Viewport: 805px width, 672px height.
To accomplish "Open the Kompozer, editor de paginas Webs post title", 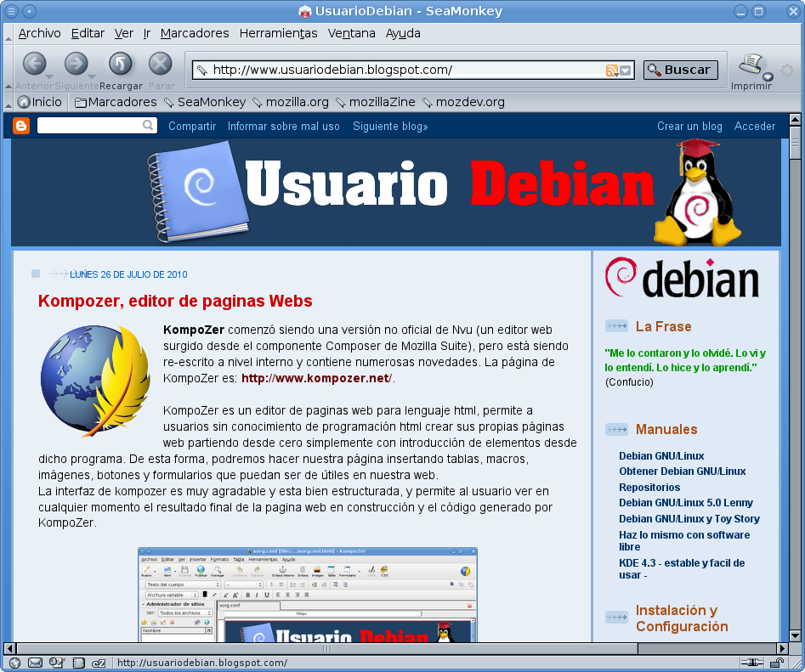I will 175,301.
